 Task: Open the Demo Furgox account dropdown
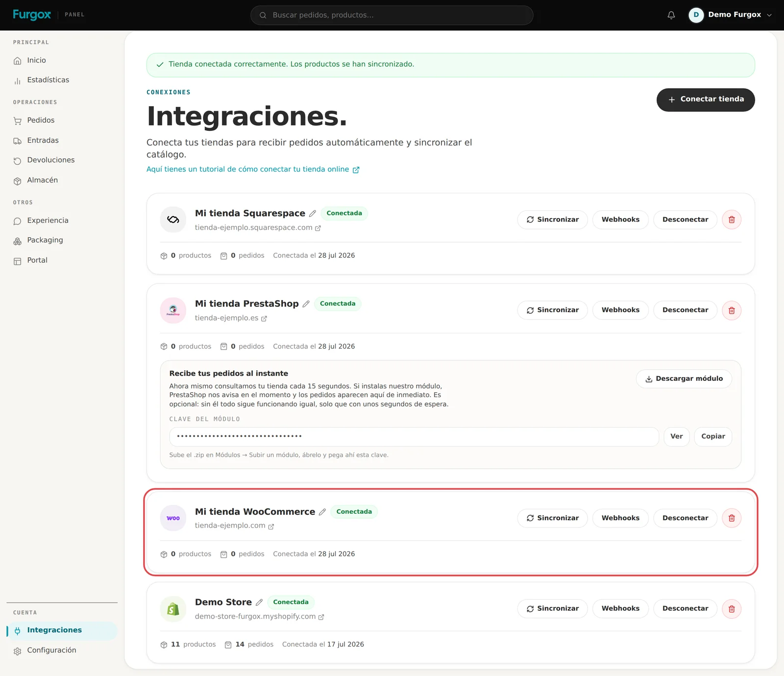[x=730, y=15]
